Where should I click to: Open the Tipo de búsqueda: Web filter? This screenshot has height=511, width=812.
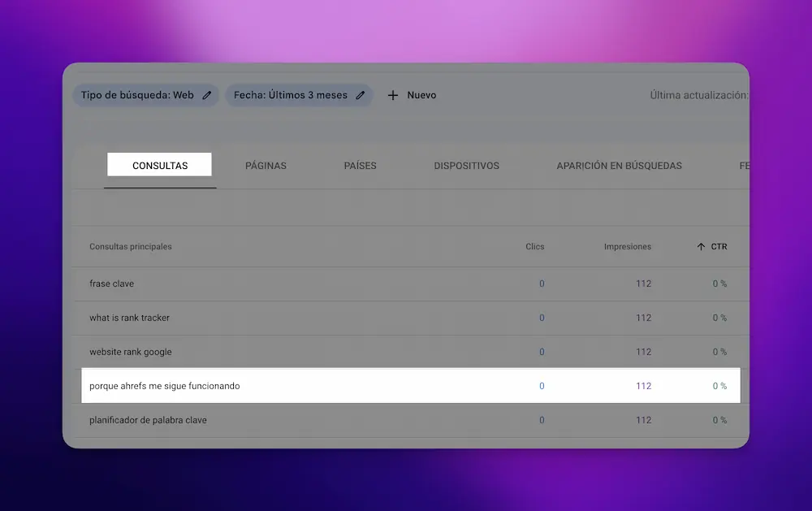137,95
